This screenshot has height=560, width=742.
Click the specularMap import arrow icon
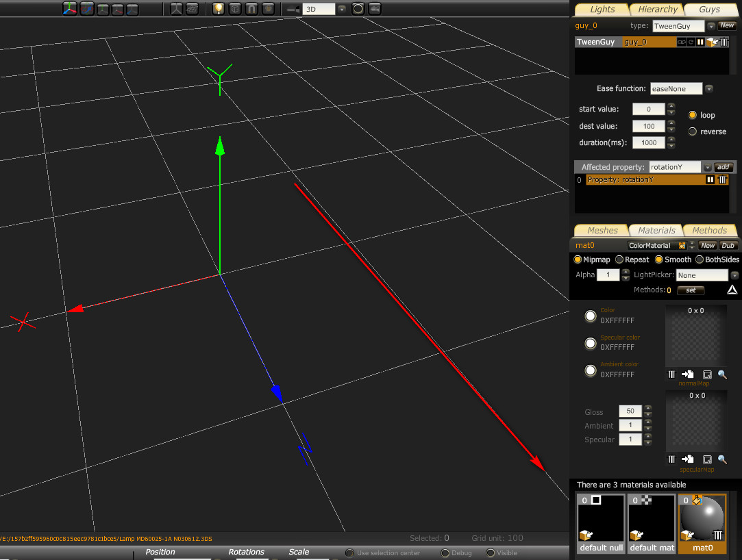(688, 459)
